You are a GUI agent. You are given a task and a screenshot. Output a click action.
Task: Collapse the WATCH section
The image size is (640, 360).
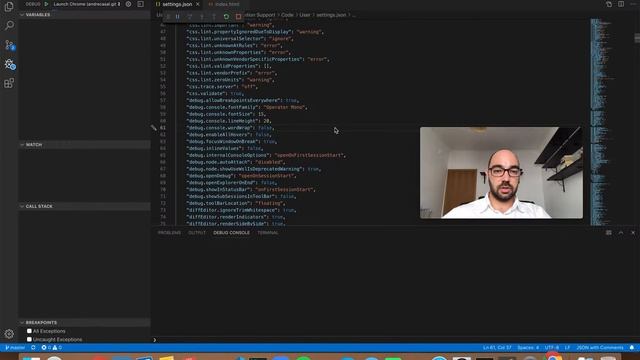(x=84, y=145)
